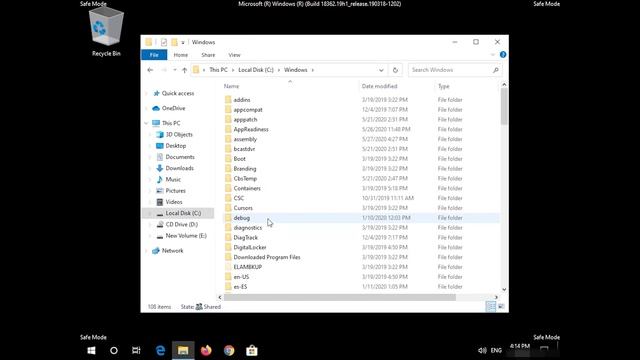Select Desktop in navigation pane
This screenshot has width=640, height=360.
coord(176,146)
